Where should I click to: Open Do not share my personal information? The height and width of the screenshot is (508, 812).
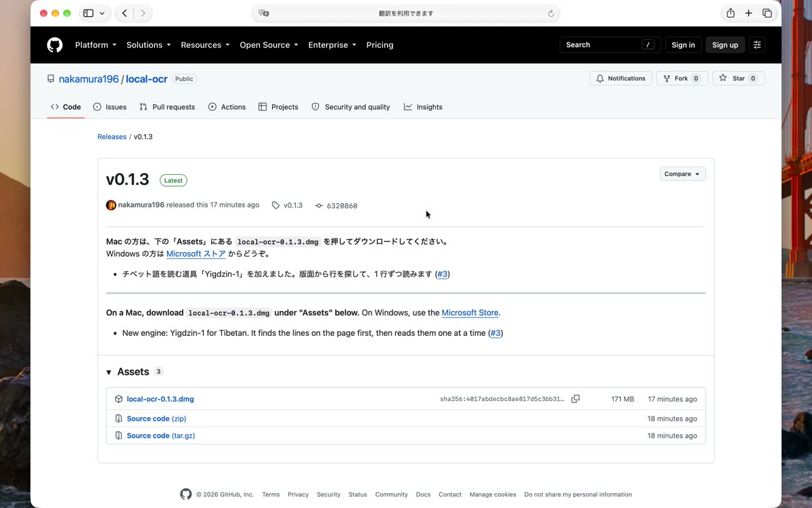(x=578, y=494)
